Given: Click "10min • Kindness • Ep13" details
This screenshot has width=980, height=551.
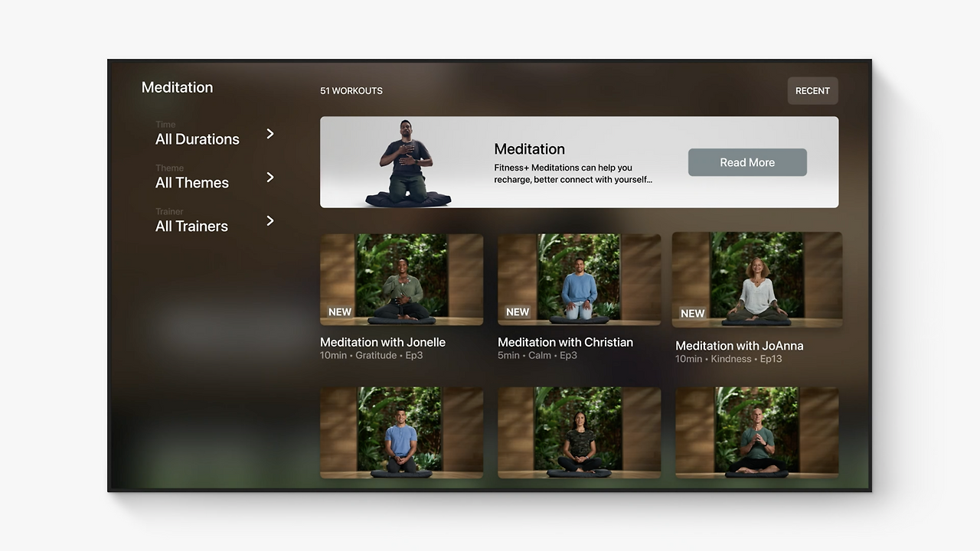Looking at the screenshot, I should click(729, 359).
